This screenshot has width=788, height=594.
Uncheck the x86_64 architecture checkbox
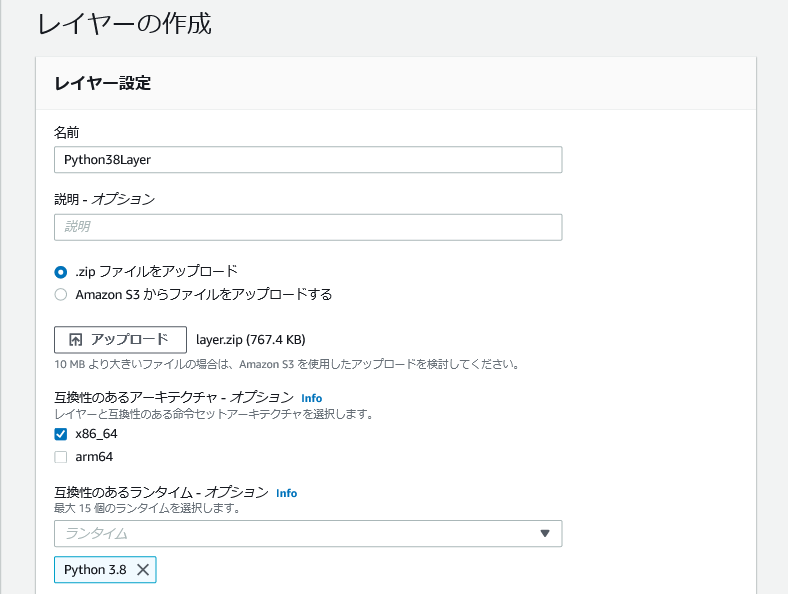pos(61,434)
